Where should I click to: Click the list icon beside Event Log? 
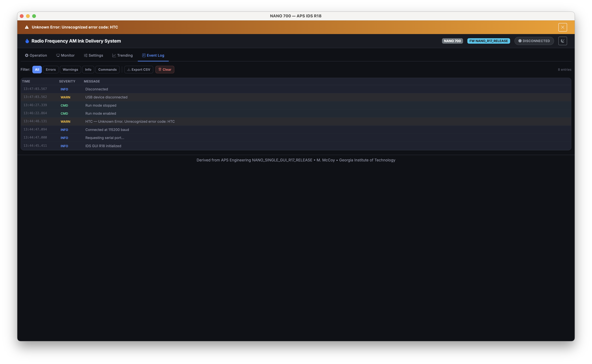coord(144,55)
